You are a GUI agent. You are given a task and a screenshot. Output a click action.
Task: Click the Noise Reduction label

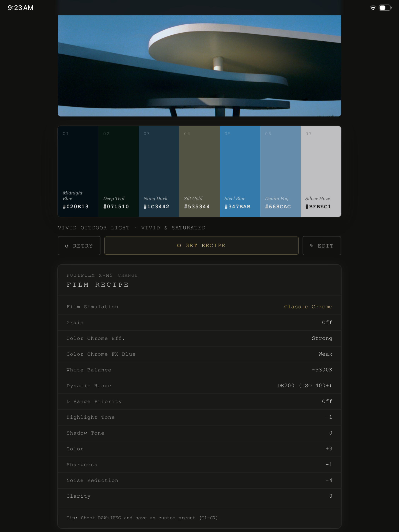point(92,481)
